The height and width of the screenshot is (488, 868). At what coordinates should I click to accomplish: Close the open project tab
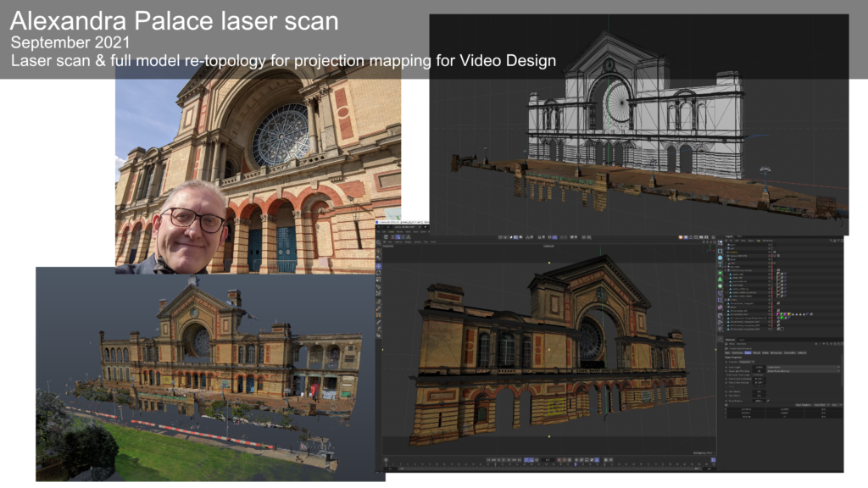(x=420, y=227)
